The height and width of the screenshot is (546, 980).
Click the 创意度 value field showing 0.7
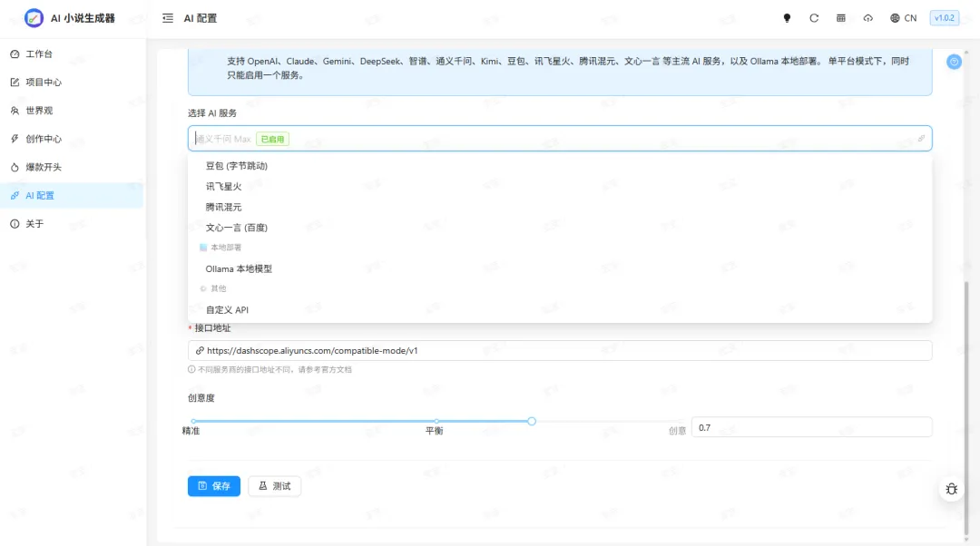point(811,427)
